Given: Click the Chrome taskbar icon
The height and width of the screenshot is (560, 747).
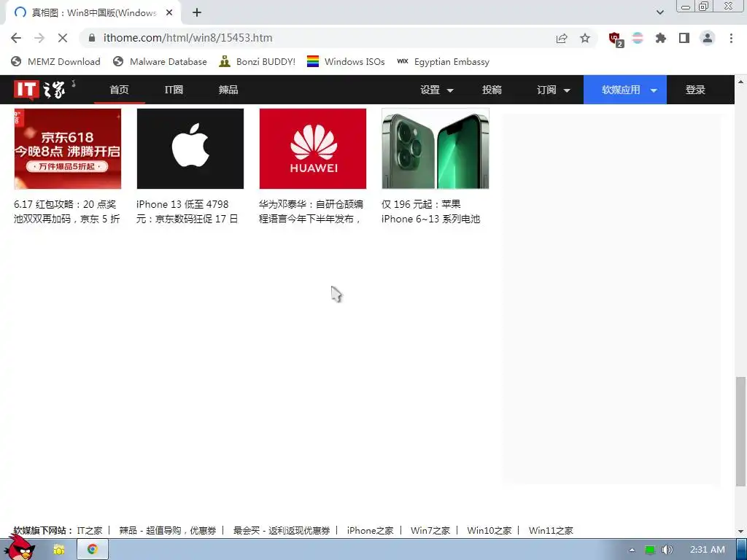Looking at the screenshot, I should pos(93,550).
